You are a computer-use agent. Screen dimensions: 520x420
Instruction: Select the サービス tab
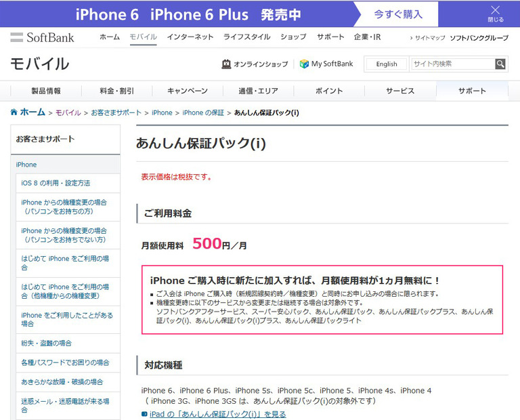tap(400, 91)
